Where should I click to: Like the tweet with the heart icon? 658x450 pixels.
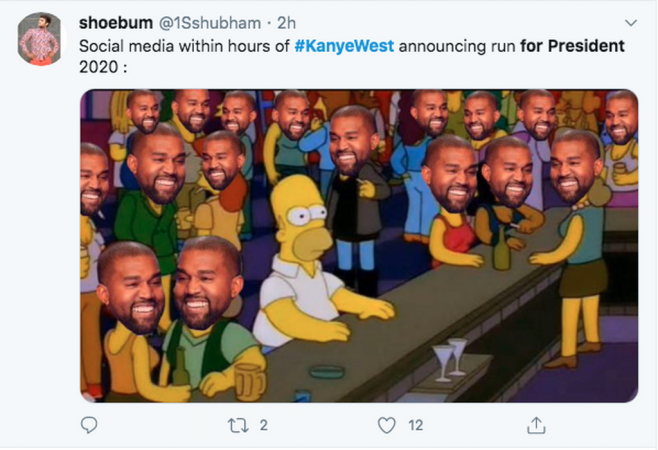coord(386,425)
